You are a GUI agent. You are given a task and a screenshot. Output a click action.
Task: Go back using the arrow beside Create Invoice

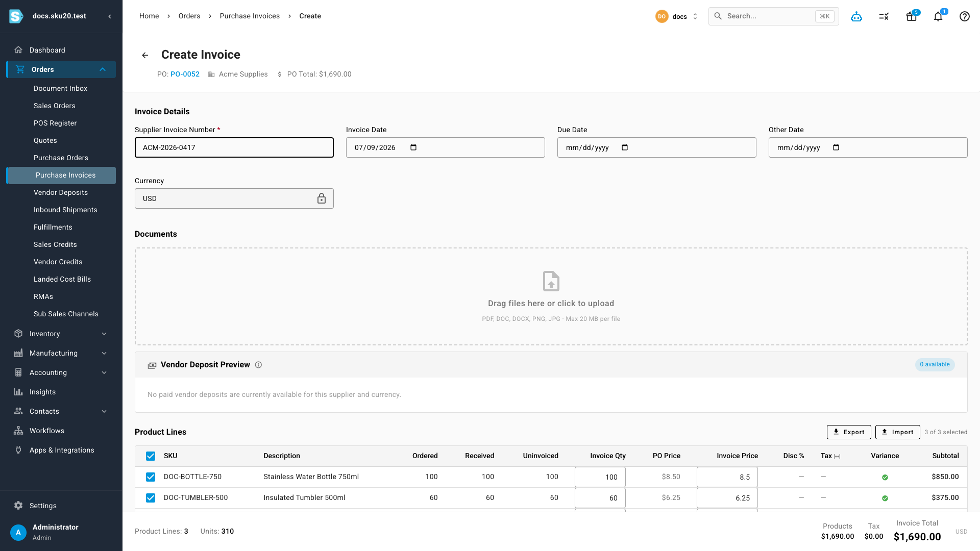pos(145,55)
